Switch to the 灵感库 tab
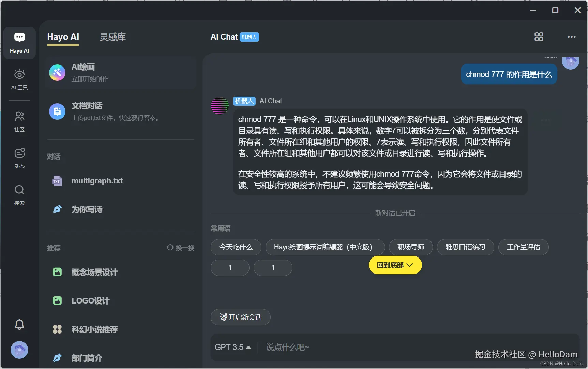588x369 pixels. pos(113,37)
